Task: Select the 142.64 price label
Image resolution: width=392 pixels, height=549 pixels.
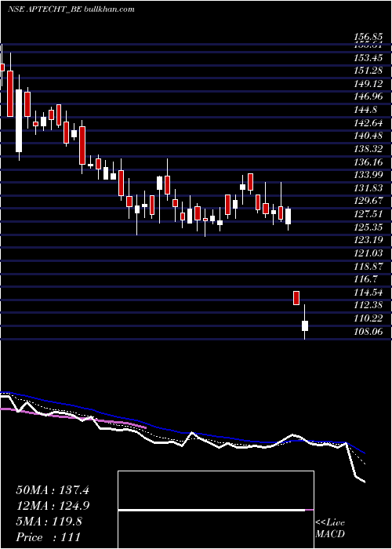Action: 368,123
